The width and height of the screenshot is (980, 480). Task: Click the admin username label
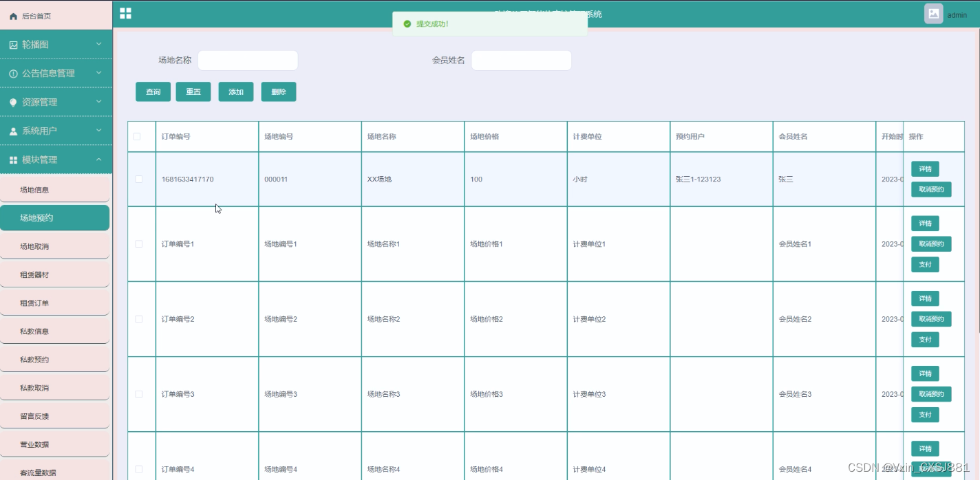coord(957,15)
